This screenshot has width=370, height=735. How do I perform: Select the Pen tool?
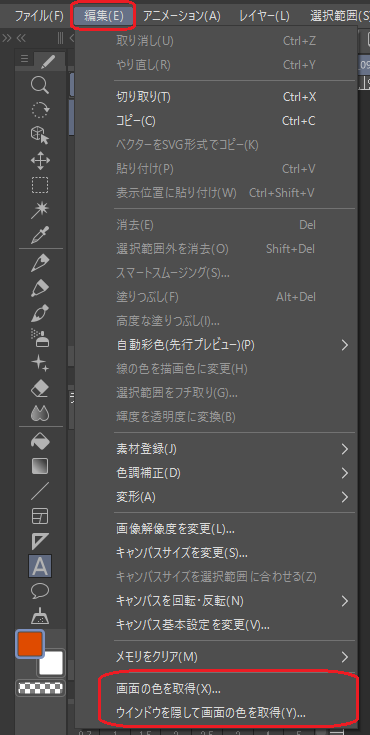40,263
